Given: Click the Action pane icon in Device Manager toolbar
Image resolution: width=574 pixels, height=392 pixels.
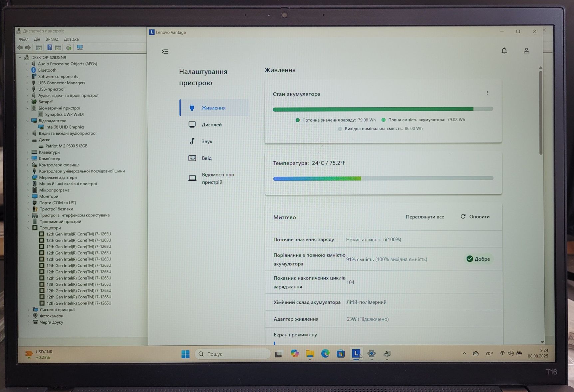Looking at the screenshot, I should point(58,48).
